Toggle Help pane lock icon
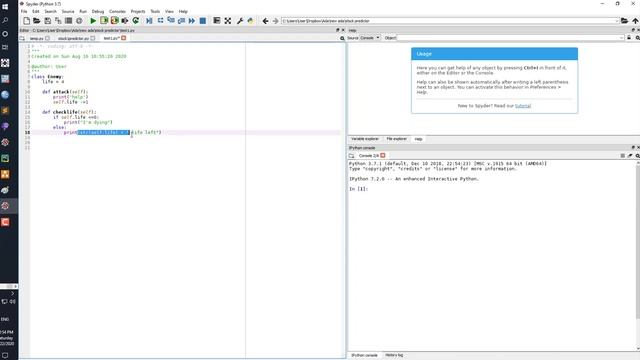This screenshot has height=360, width=640. tap(629, 38)
